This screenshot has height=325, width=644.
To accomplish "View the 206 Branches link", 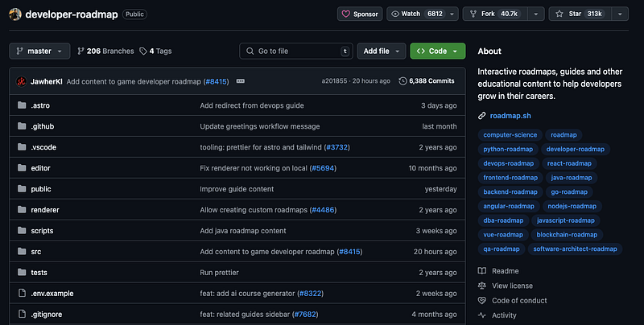I will pyautogui.click(x=105, y=51).
